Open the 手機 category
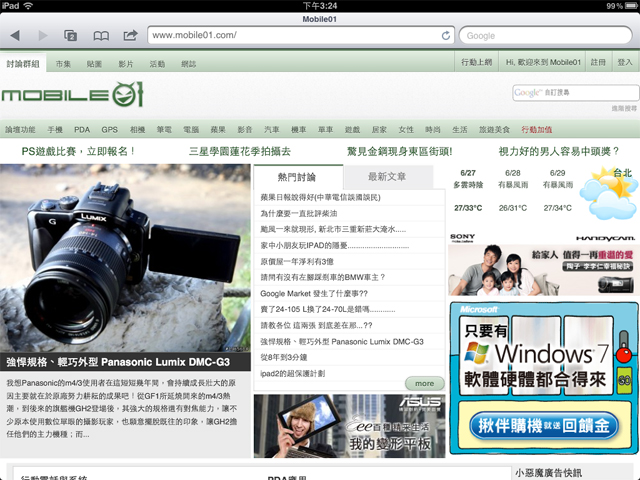 (x=55, y=130)
